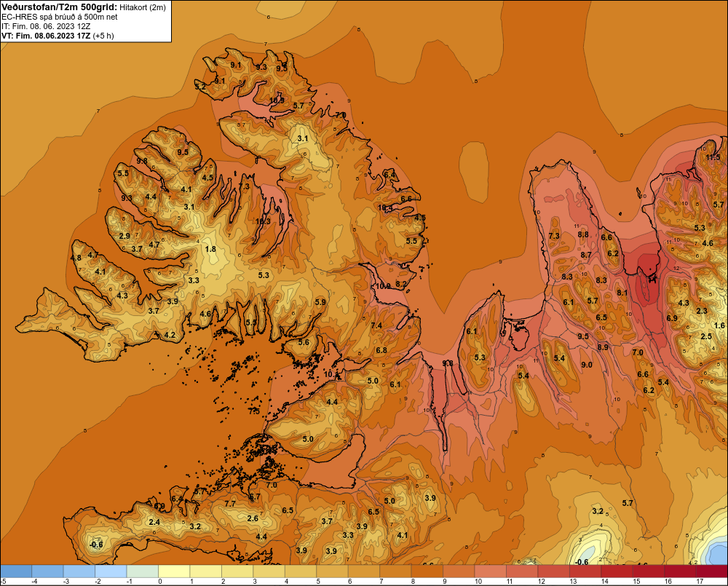Click the '2.5' temperature value on the map
Screen dimensions: 728x586
click(x=706, y=336)
